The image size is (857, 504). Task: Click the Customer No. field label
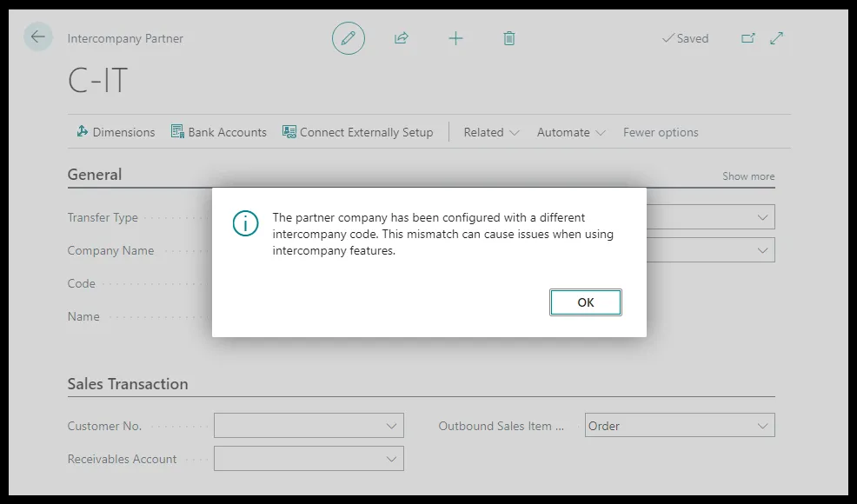[104, 426]
